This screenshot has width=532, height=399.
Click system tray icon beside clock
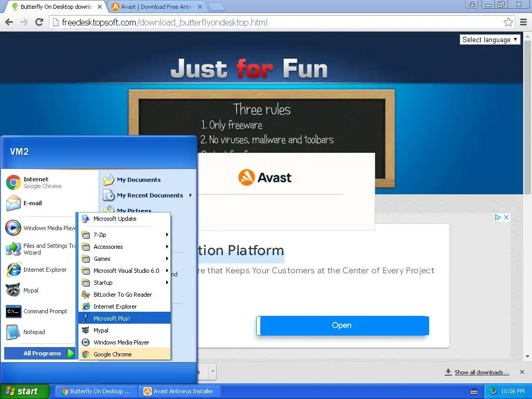click(x=494, y=391)
